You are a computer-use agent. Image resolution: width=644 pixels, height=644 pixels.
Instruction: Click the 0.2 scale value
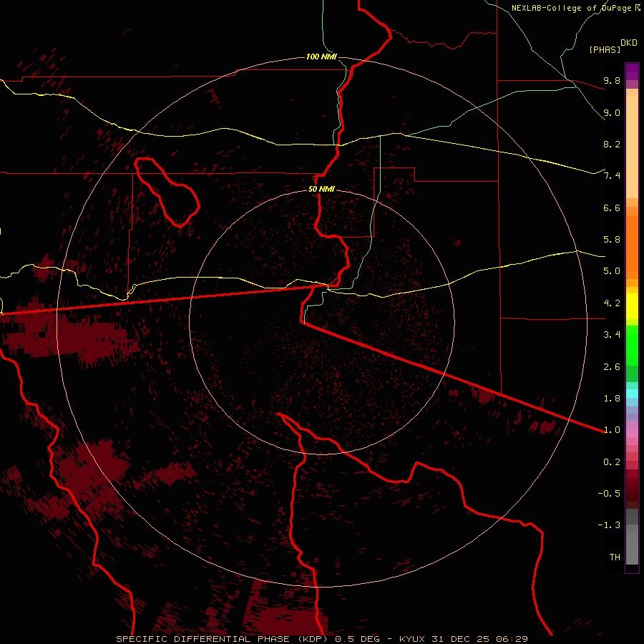click(x=612, y=462)
